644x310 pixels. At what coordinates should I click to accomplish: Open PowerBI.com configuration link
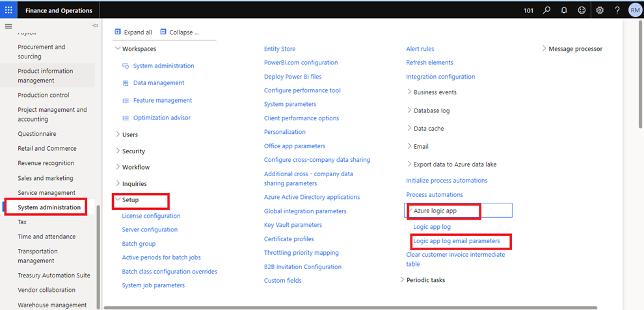tap(301, 62)
